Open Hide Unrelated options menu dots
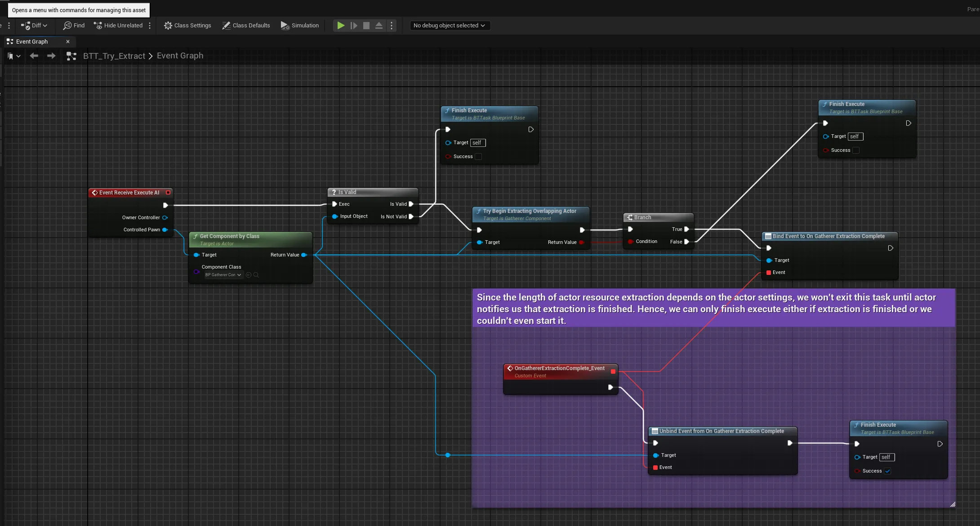The image size is (980, 526). click(x=150, y=26)
